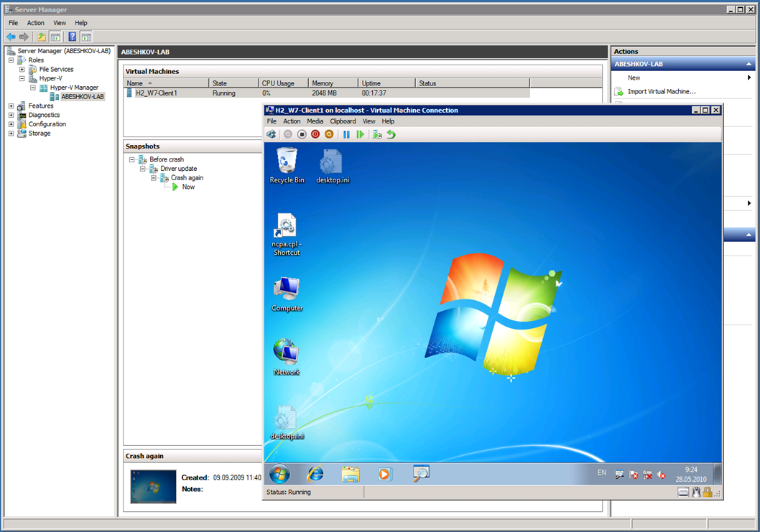Expand the Storage node
Screen dimensions: 760x532
(11, 134)
